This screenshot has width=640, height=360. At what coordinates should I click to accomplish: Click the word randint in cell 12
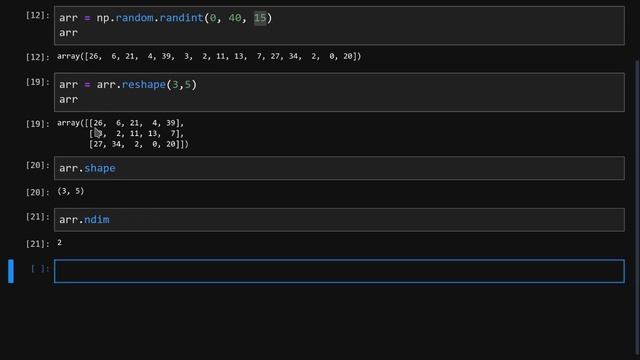click(x=181, y=18)
